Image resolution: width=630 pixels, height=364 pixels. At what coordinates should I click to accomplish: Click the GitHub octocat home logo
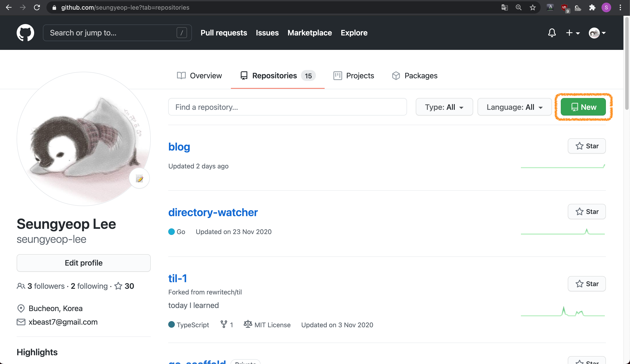click(25, 33)
